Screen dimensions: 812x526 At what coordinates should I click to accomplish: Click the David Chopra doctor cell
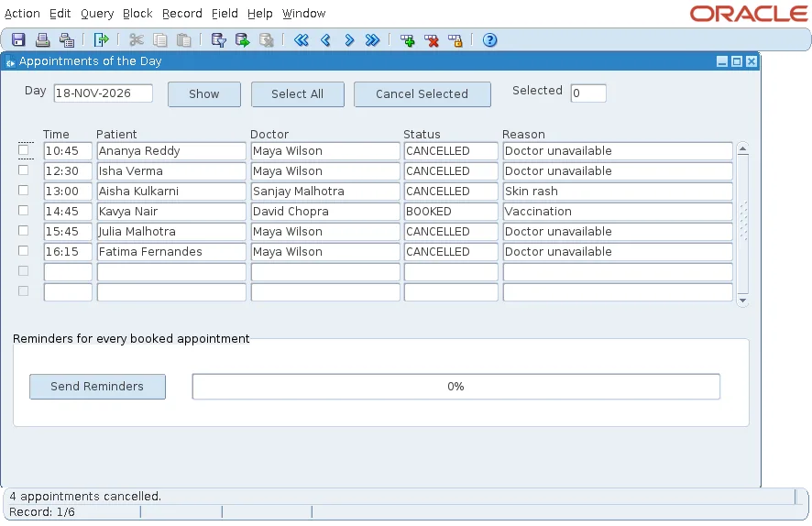(325, 212)
